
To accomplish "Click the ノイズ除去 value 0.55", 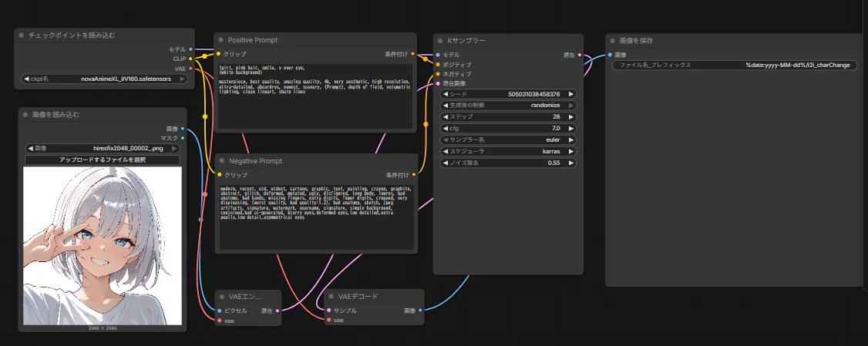I will pos(553,163).
